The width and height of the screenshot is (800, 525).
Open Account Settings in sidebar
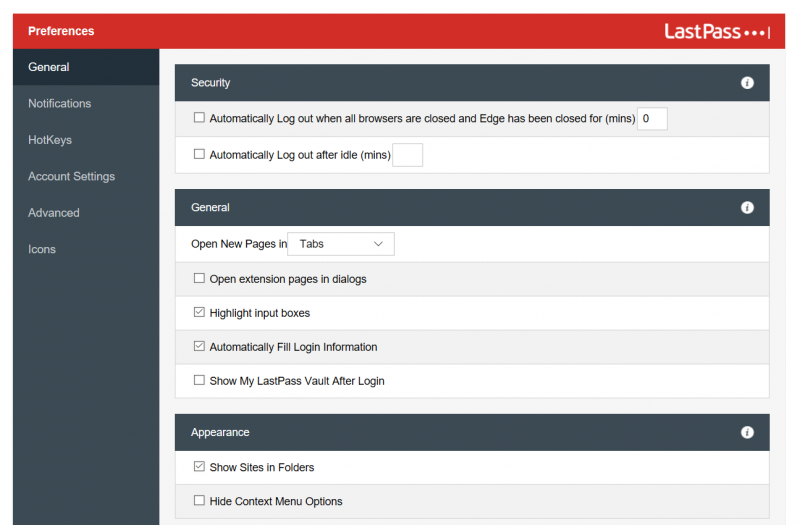(x=86, y=177)
